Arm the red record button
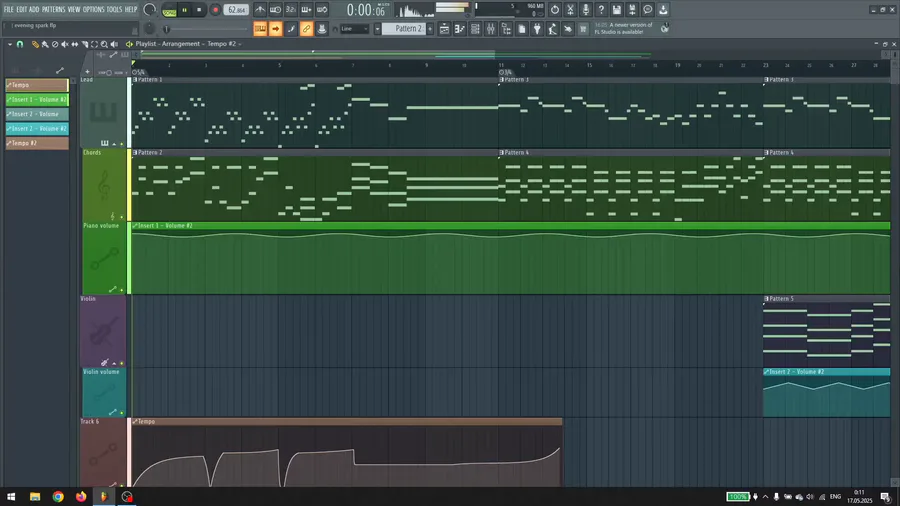Image resolution: width=900 pixels, height=506 pixels. (x=215, y=10)
